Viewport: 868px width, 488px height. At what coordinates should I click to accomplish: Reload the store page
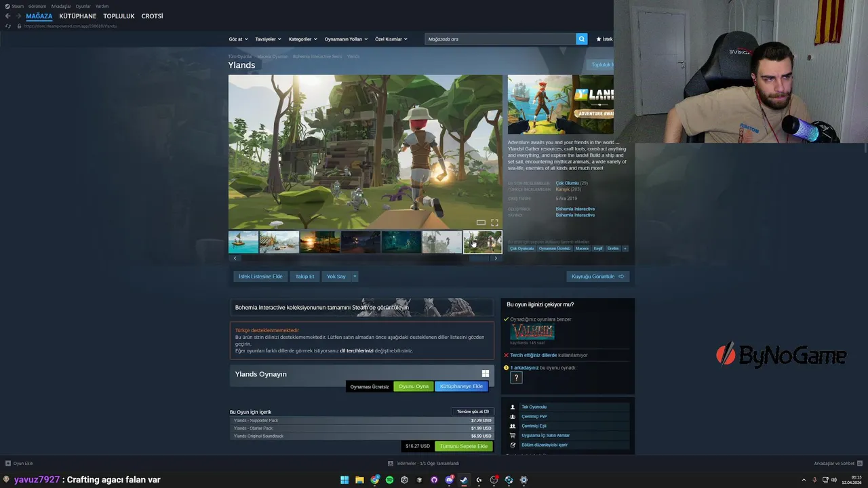(x=8, y=26)
